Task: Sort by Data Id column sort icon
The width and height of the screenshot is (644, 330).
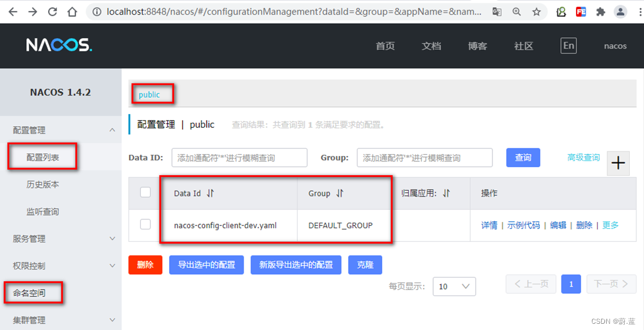Action: 210,193
